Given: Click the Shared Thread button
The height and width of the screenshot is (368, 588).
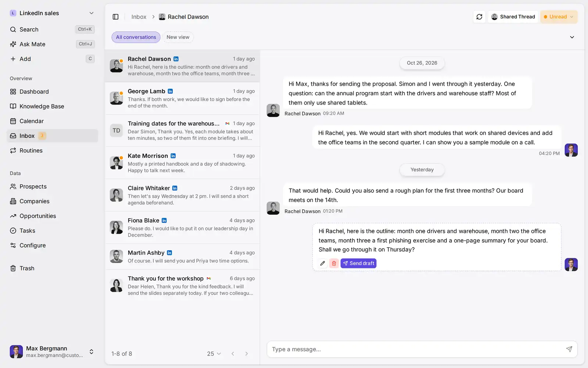Looking at the screenshot, I should click(513, 17).
